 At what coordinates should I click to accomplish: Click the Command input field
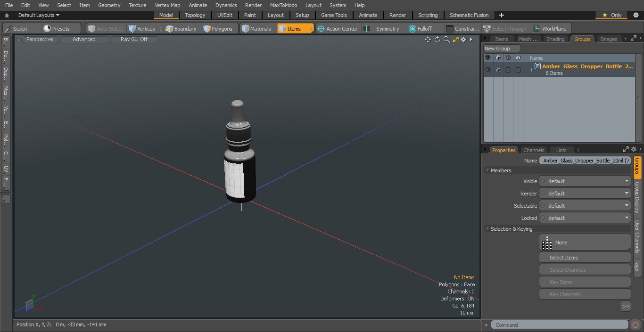pos(560,325)
